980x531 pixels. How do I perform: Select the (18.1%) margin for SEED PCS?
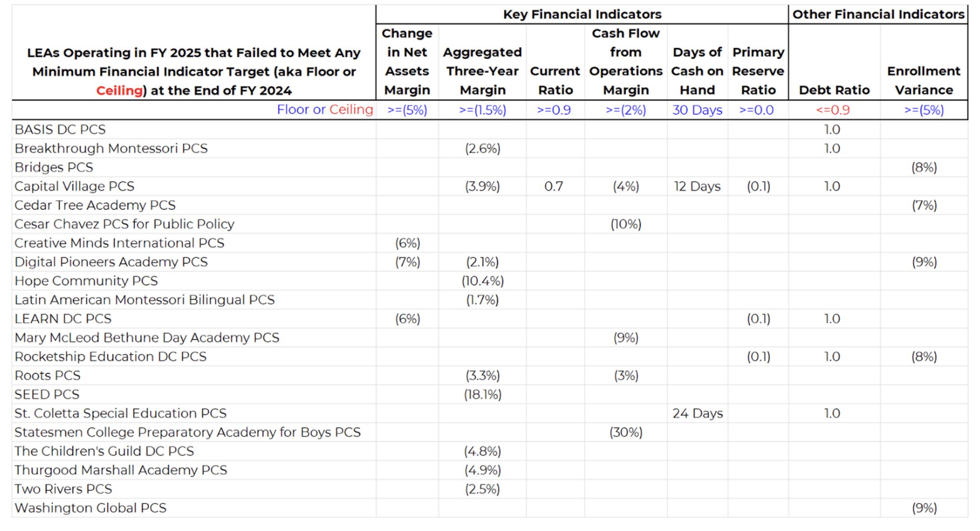click(482, 394)
